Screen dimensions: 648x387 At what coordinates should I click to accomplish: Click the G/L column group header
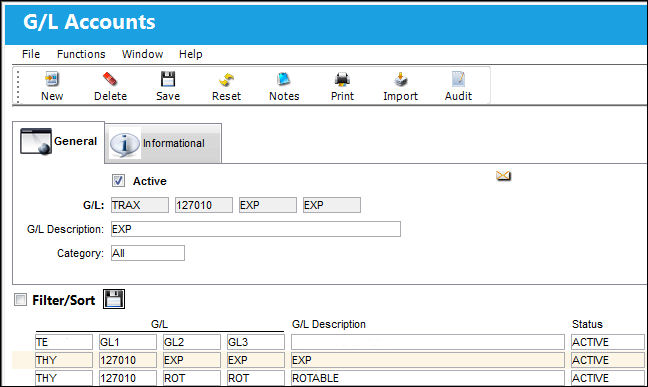(160, 324)
